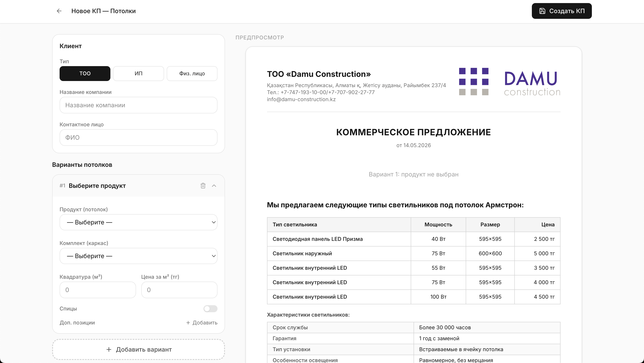Viewport: 644px width, 363px height.
Task: Click Встраиваемые в ячейку потолка value
Action: coord(461,349)
